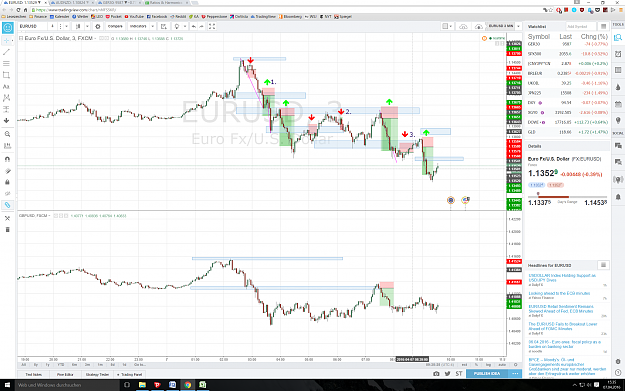Viewport: 625px width, 391px height.
Task: Toggle magnet mode in the left toolbar
Action: pyautogui.click(x=7, y=159)
